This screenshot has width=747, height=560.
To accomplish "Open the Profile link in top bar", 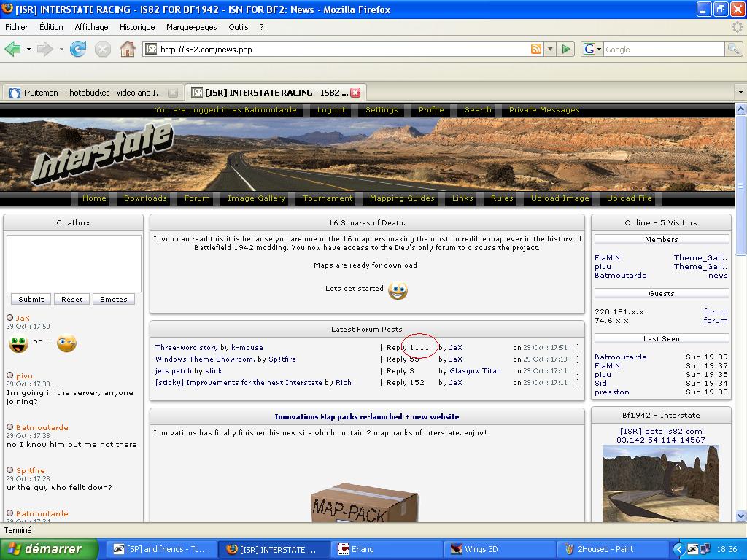I will click(431, 110).
